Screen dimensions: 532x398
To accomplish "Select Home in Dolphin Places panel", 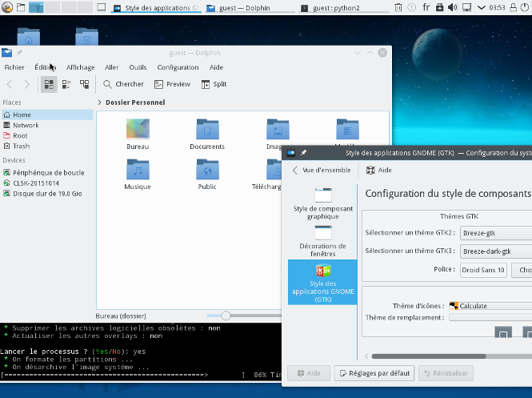I will [x=47, y=115].
